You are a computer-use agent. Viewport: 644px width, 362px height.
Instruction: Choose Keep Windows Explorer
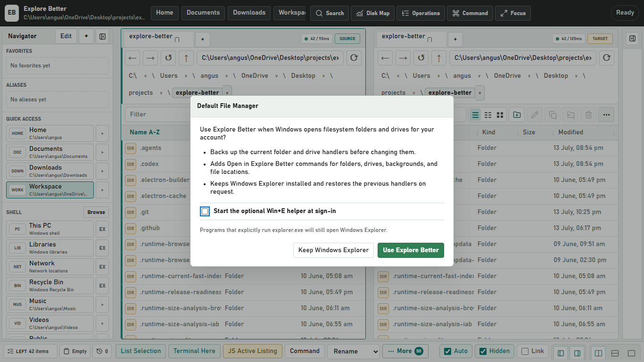point(333,250)
